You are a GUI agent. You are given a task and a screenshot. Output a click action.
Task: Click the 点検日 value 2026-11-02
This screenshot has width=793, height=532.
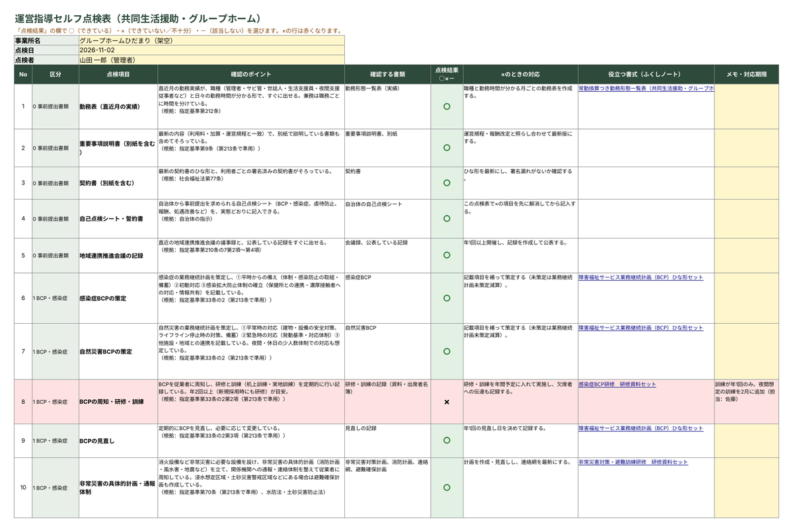(211, 50)
